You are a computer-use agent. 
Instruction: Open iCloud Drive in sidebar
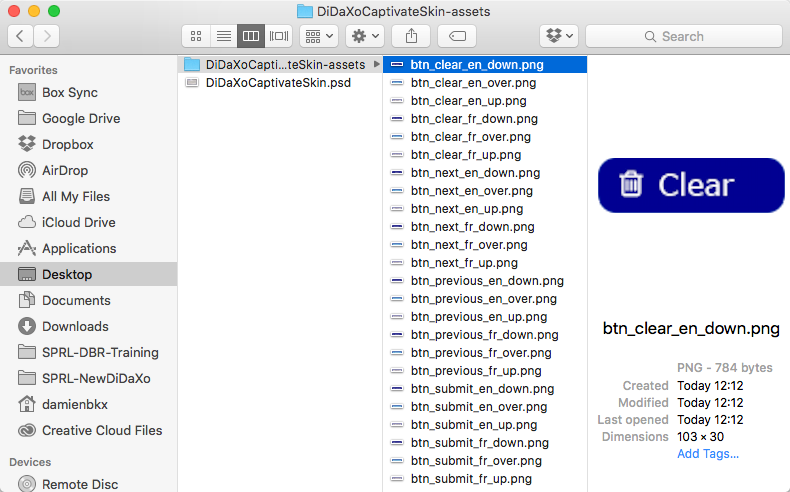78,222
